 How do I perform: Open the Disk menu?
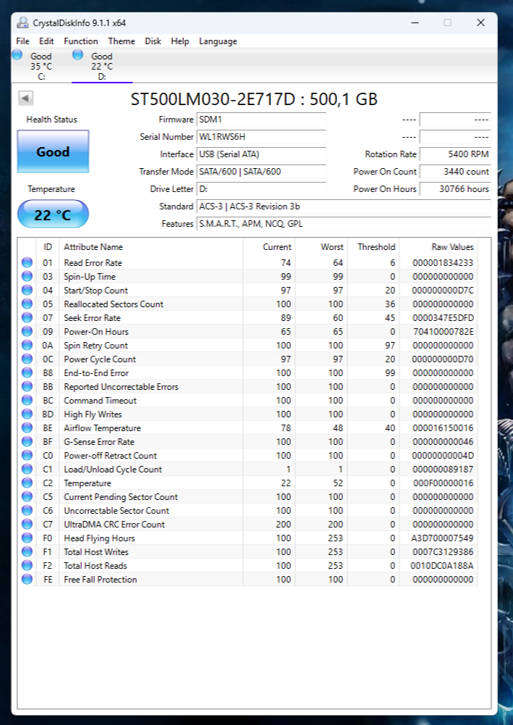point(153,41)
